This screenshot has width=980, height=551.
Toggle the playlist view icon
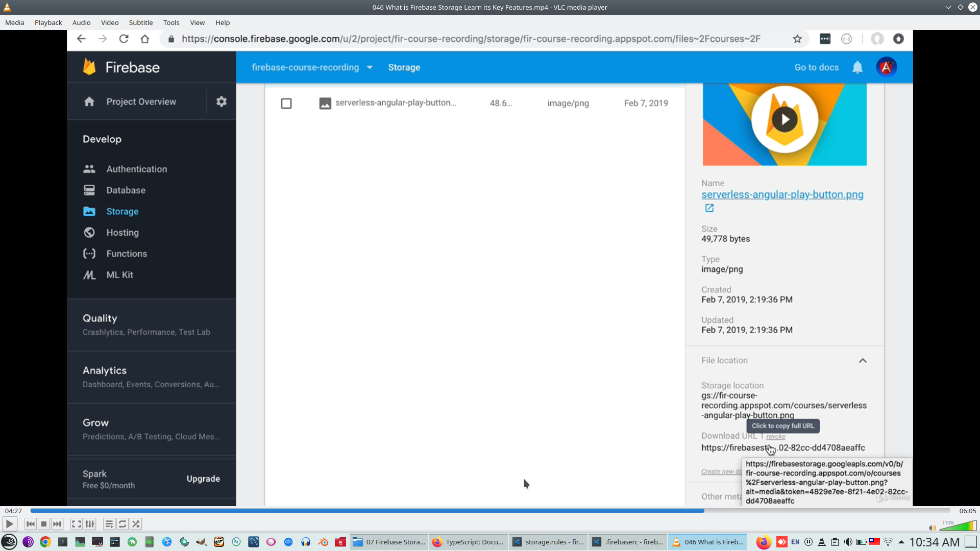[x=109, y=524]
